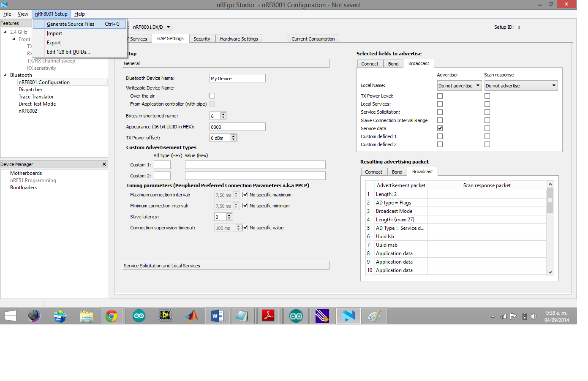
Task: Open File Explorer from taskbar
Action: coord(86,316)
